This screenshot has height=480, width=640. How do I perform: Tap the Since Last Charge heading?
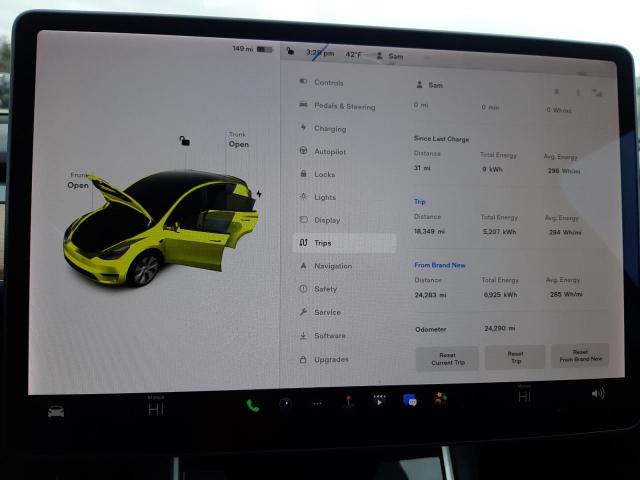441,139
